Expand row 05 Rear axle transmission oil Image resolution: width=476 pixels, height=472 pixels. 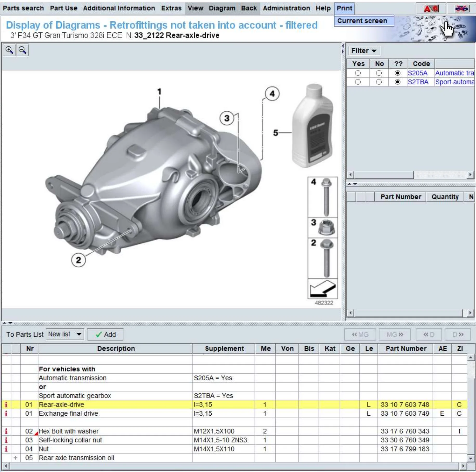[16, 458]
